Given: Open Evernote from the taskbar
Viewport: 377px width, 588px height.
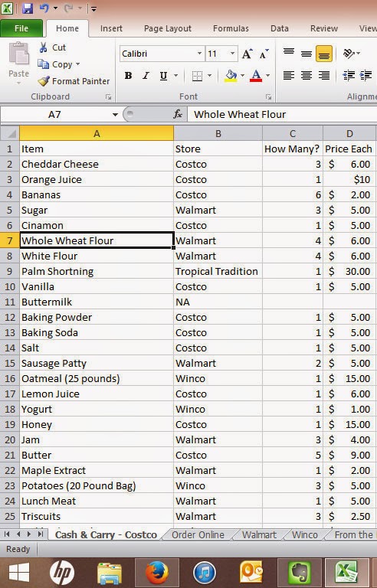Looking at the screenshot, I should click(300, 573).
